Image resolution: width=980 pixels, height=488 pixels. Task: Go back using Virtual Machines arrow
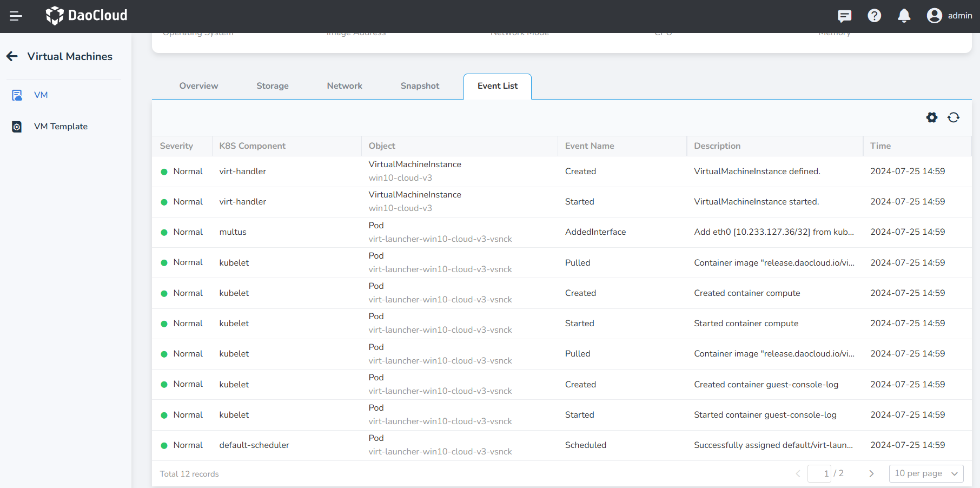click(x=12, y=56)
